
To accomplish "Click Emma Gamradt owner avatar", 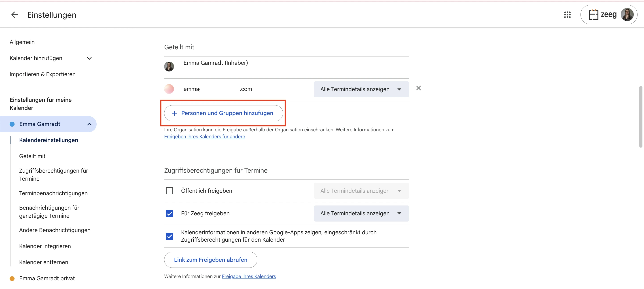I will [x=169, y=66].
